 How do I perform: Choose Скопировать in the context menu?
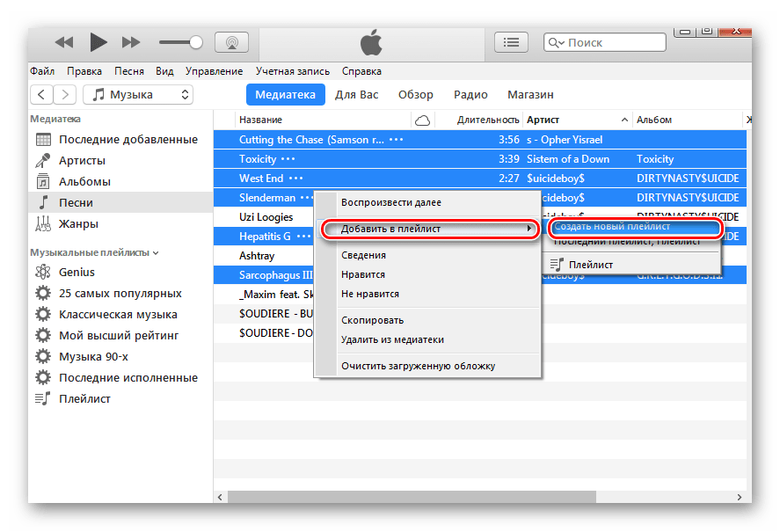click(x=428, y=320)
